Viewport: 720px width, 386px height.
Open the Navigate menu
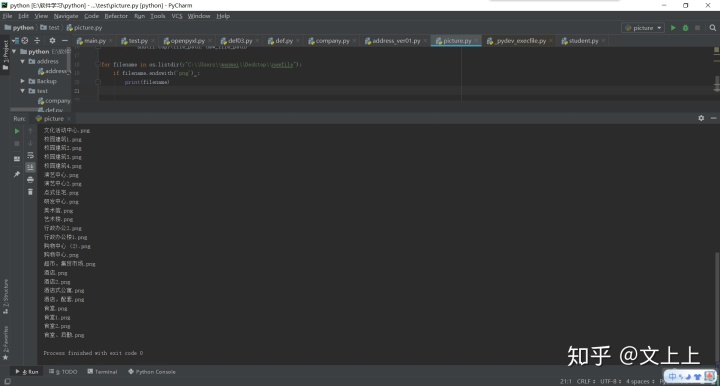pyautogui.click(x=66, y=16)
